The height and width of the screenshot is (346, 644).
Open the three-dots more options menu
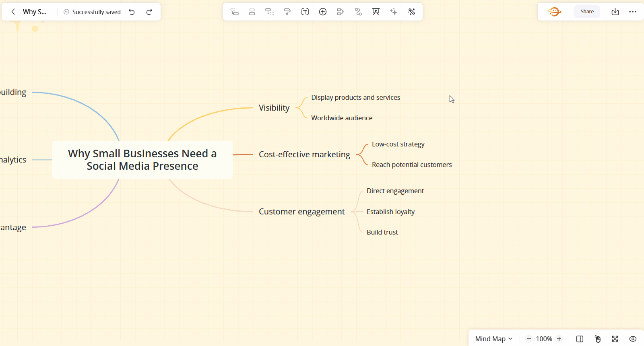[633, 12]
